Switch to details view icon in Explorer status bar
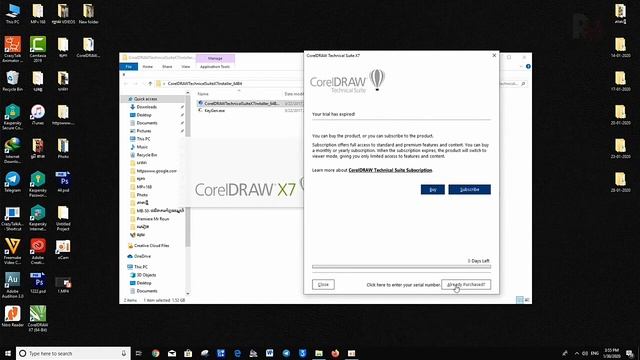This screenshot has width=640, height=360. (519, 300)
